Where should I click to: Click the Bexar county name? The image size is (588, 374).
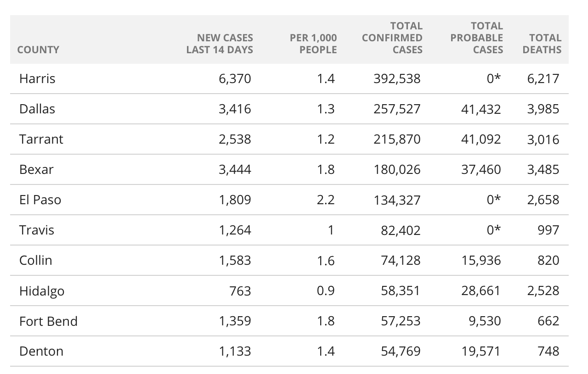point(36,169)
